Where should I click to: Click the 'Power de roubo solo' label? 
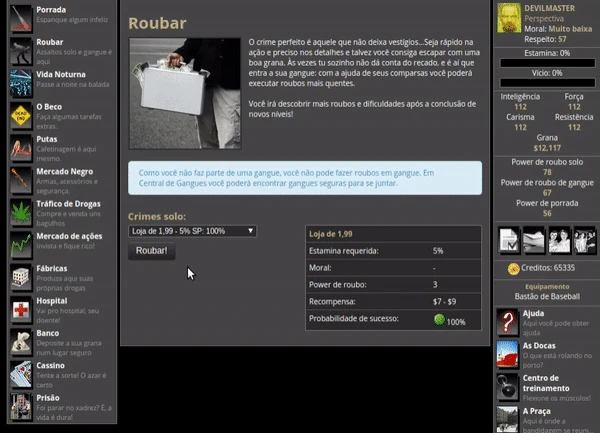point(547,162)
